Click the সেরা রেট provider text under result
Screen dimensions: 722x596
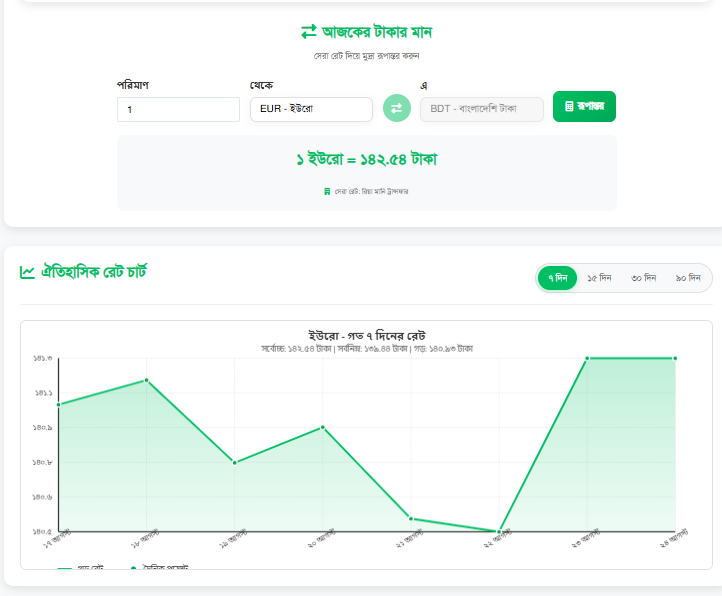(x=371, y=192)
